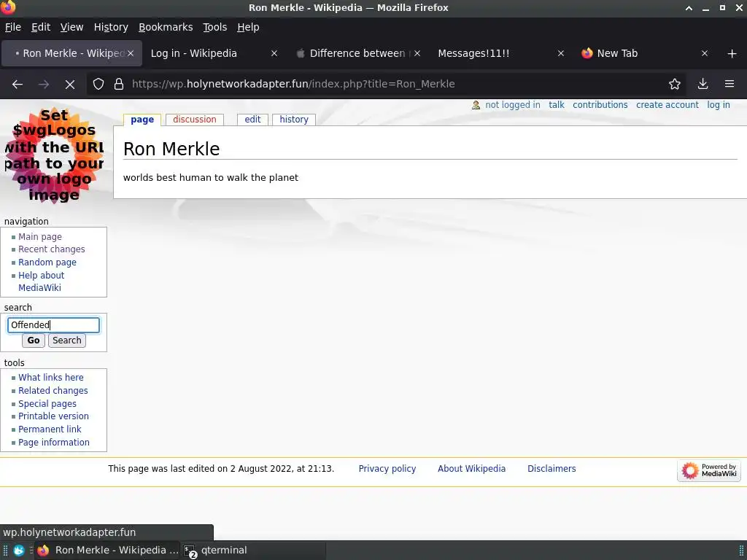Viewport: 747px width, 560px height.
Task: Close the Ron Merkle tab
Action: [x=131, y=53]
